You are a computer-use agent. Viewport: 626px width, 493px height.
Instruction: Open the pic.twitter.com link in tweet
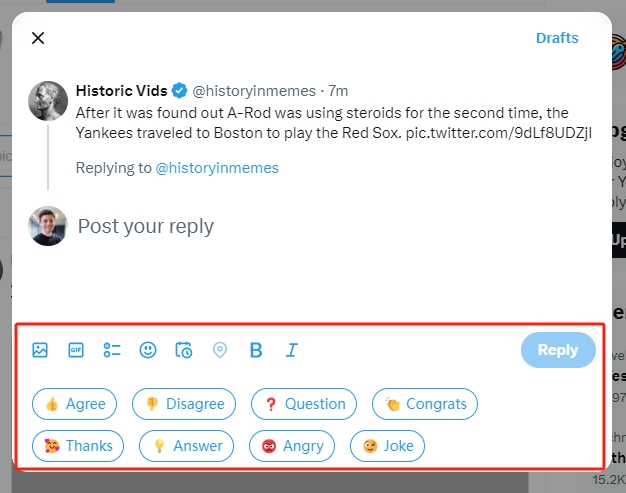point(498,132)
